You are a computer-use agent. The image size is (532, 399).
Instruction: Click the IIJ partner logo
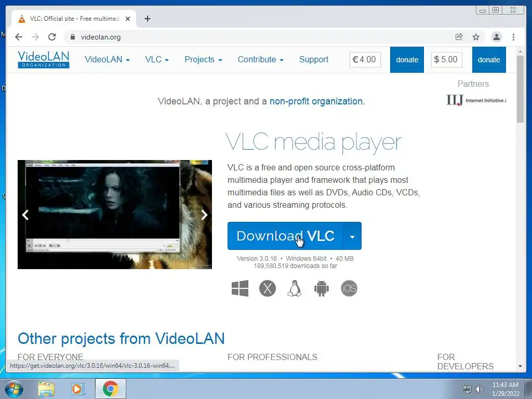(x=476, y=100)
